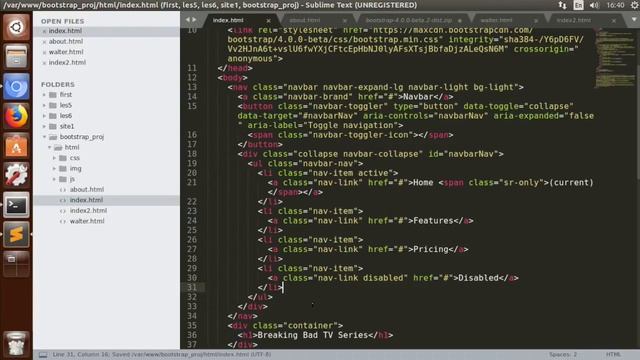This screenshot has width=640, height=360.
Task: Open system gear menu in top panel
Action: tap(634, 5)
